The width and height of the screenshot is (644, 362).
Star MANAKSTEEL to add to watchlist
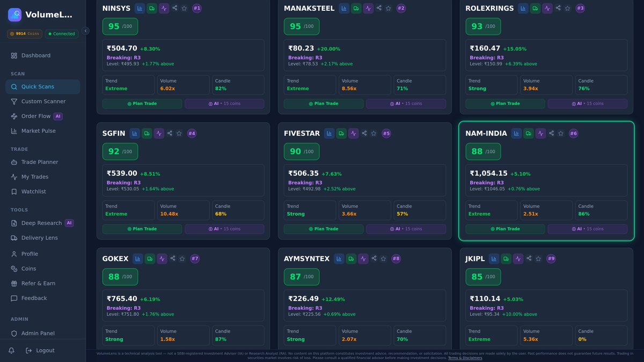[388, 8]
